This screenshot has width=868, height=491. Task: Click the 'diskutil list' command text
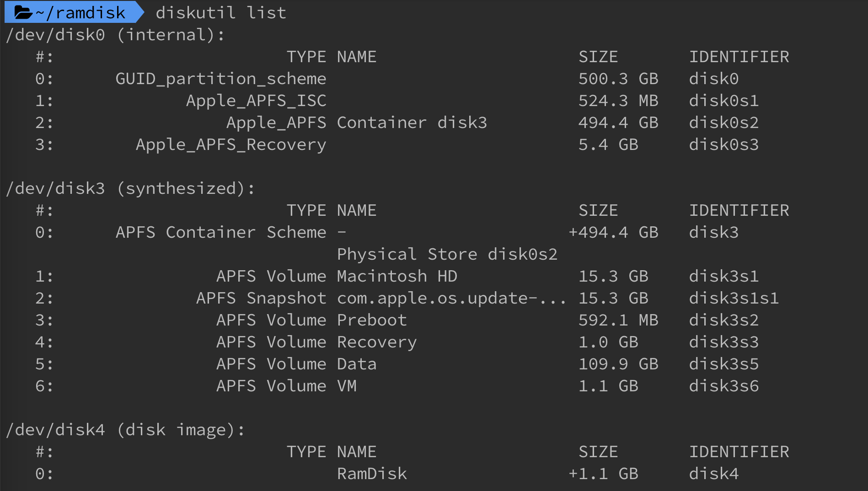tap(221, 12)
